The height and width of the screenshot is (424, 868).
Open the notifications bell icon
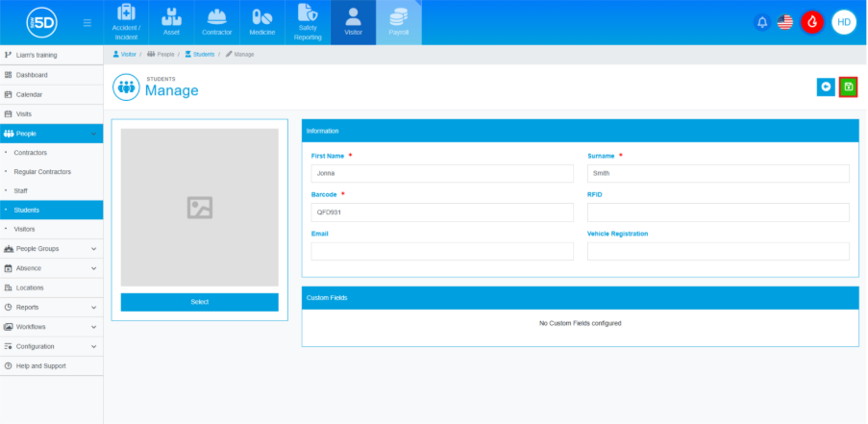(762, 22)
